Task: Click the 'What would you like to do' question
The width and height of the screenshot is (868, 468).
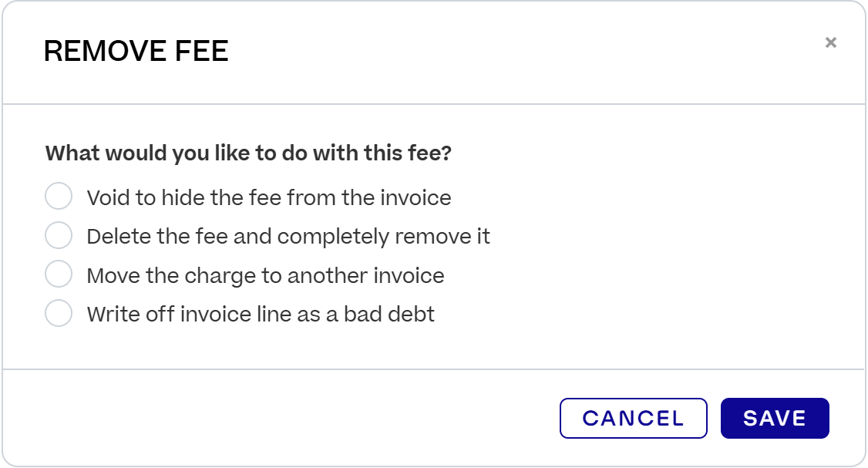Action: point(248,153)
